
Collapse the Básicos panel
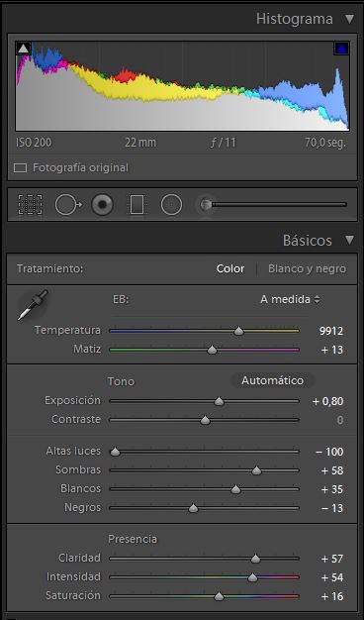coord(349,240)
